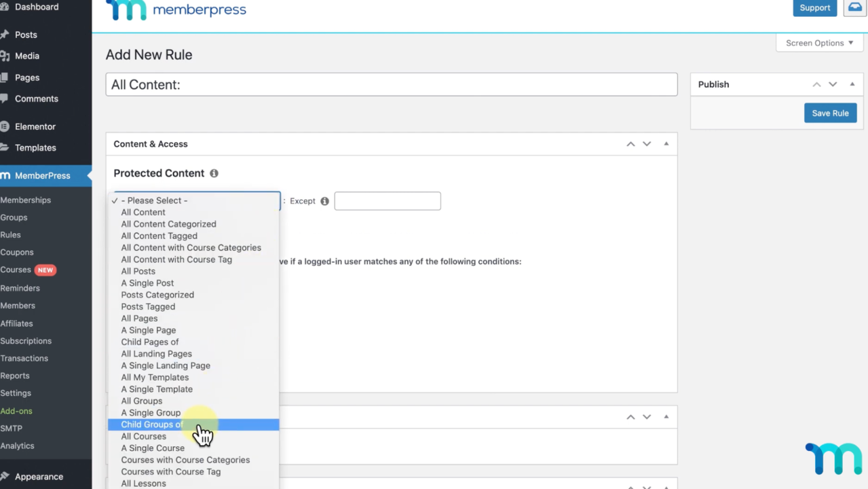Open the Dashboard sidebar item
The width and height of the screenshot is (868, 489).
[37, 7]
